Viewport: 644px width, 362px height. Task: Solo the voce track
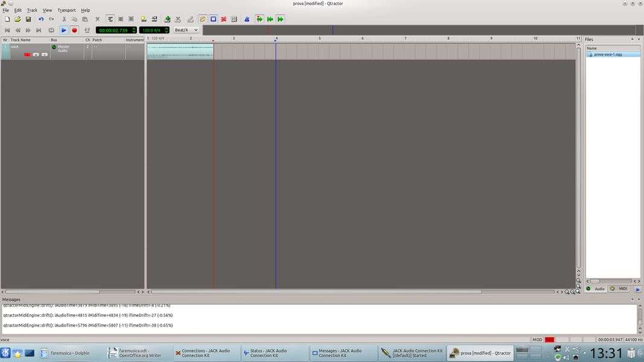click(44, 54)
